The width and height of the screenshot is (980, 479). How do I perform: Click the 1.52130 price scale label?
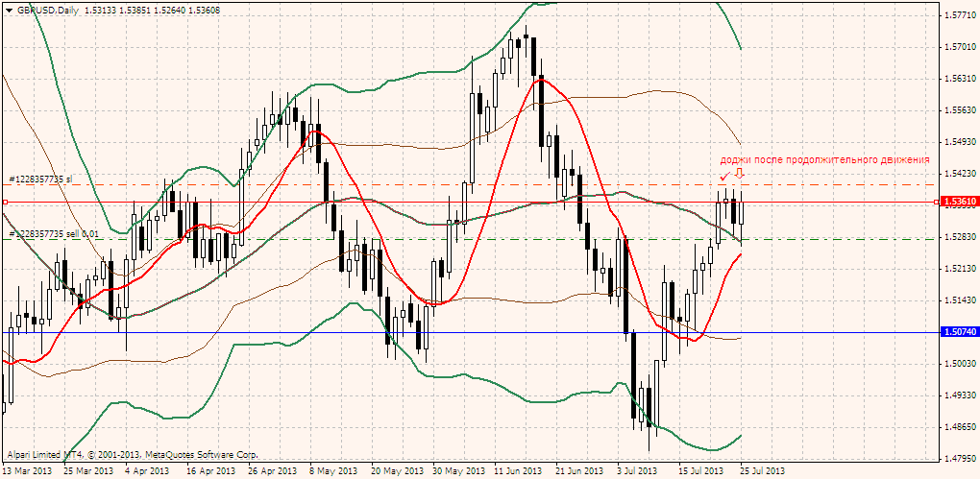[961, 269]
